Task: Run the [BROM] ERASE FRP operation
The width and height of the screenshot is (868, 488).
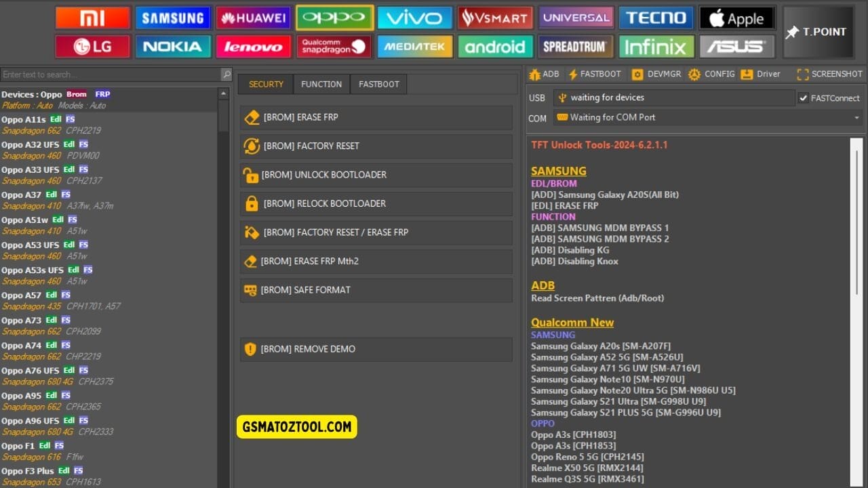Action: point(376,117)
